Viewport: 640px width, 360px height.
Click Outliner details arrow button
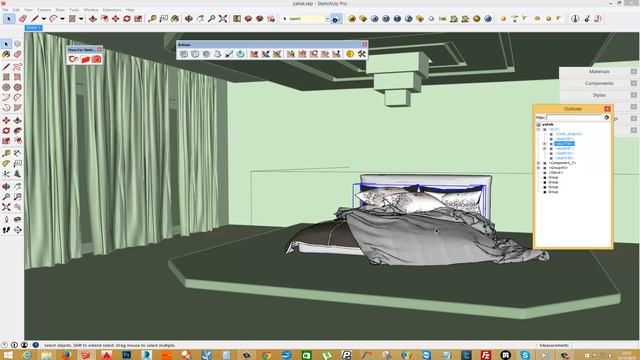tap(607, 118)
